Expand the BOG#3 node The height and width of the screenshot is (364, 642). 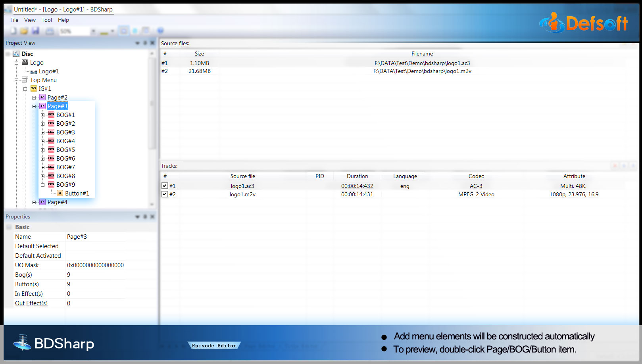42,132
